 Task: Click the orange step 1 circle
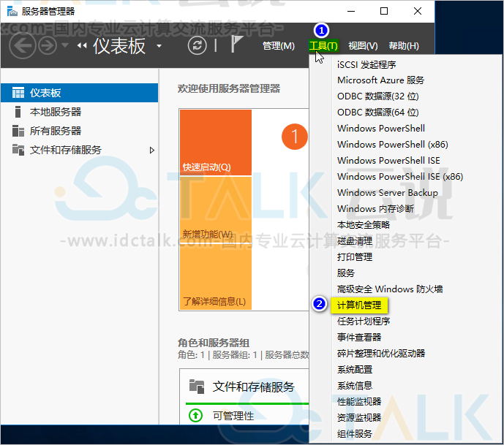tap(295, 137)
